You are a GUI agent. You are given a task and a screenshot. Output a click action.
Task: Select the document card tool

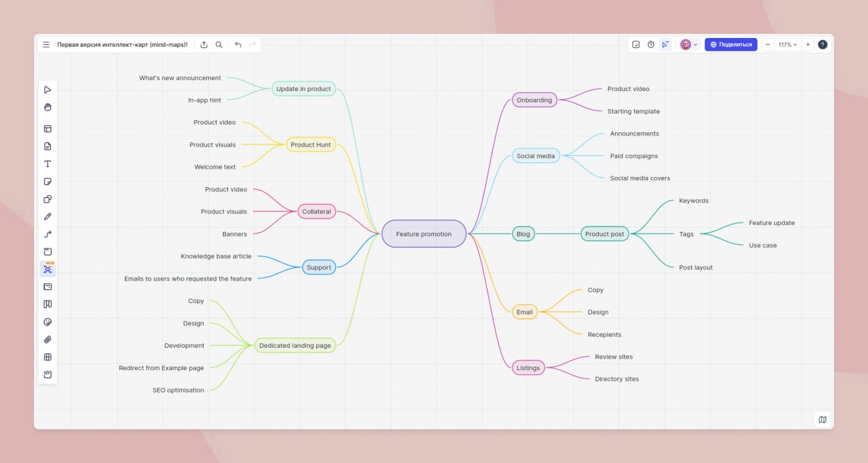point(47,146)
